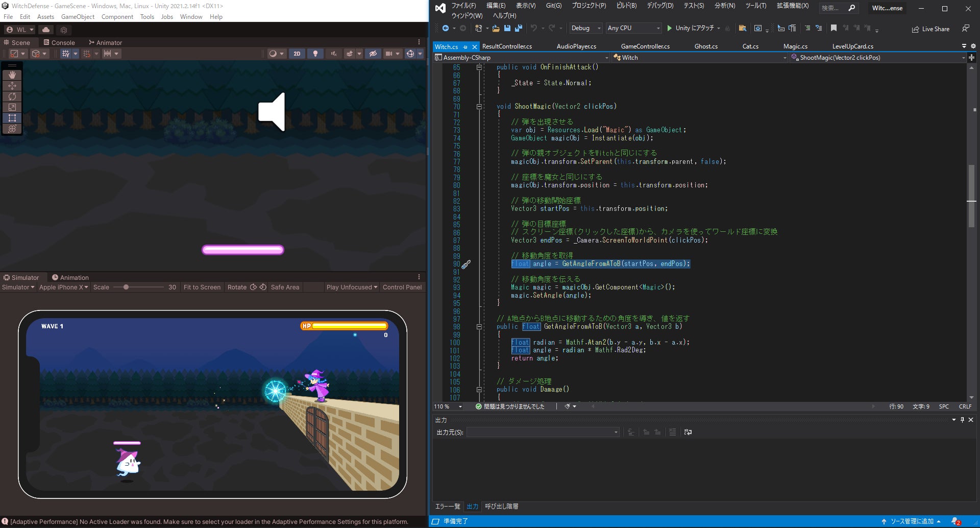Viewport: 980px width, 528px height.
Task: Click the Live Share button
Action: [x=930, y=29]
